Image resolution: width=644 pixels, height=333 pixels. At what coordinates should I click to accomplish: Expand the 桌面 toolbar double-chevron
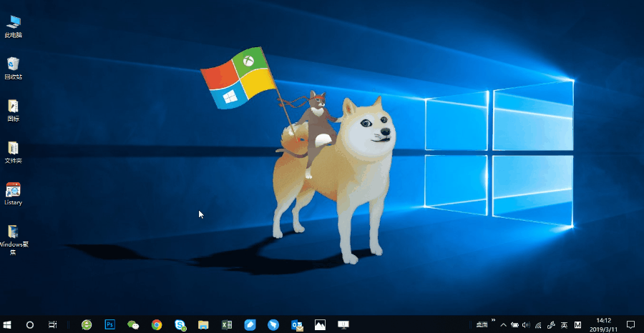click(493, 320)
